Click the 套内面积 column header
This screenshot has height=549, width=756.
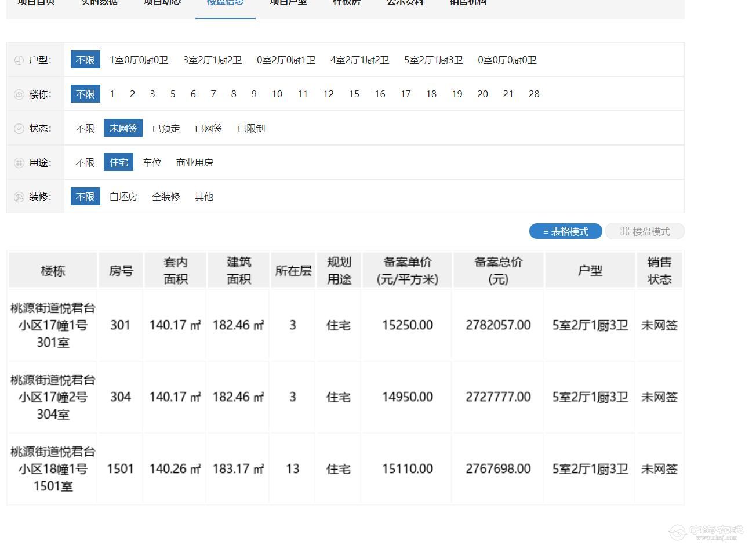coord(175,270)
